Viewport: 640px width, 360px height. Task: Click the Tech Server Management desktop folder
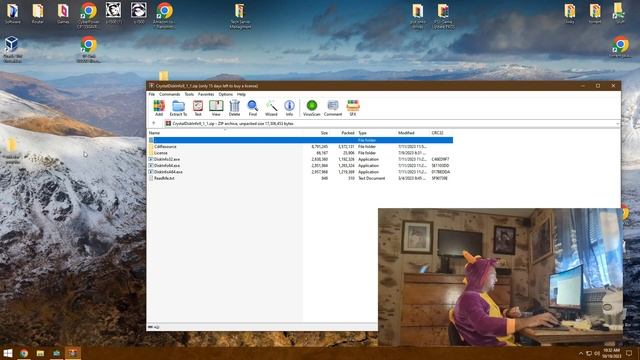click(x=240, y=16)
